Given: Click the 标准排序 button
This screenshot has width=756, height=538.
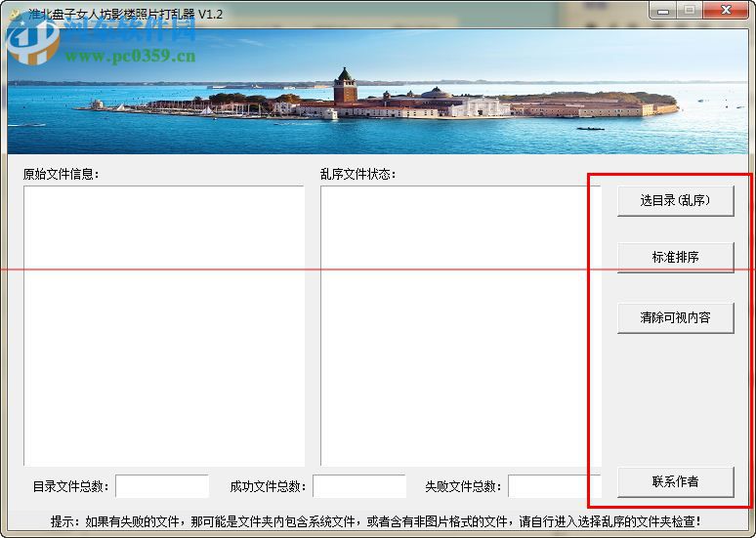Looking at the screenshot, I should tap(676, 258).
